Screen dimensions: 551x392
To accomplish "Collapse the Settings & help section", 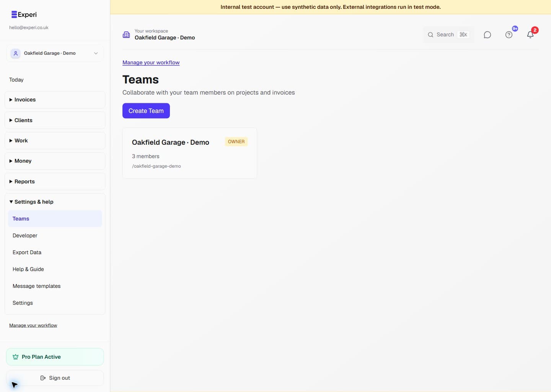I will coord(55,202).
